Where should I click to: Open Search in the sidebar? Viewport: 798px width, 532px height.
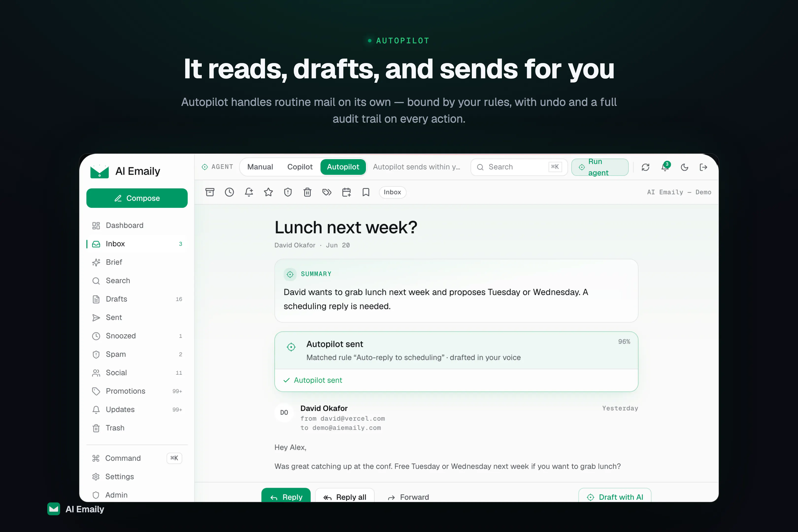point(137,281)
